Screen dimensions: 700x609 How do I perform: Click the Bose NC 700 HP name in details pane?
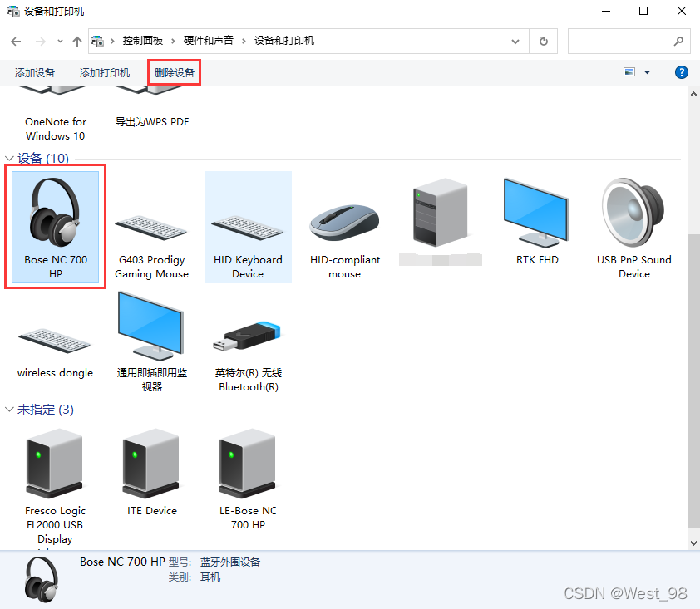pos(122,562)
